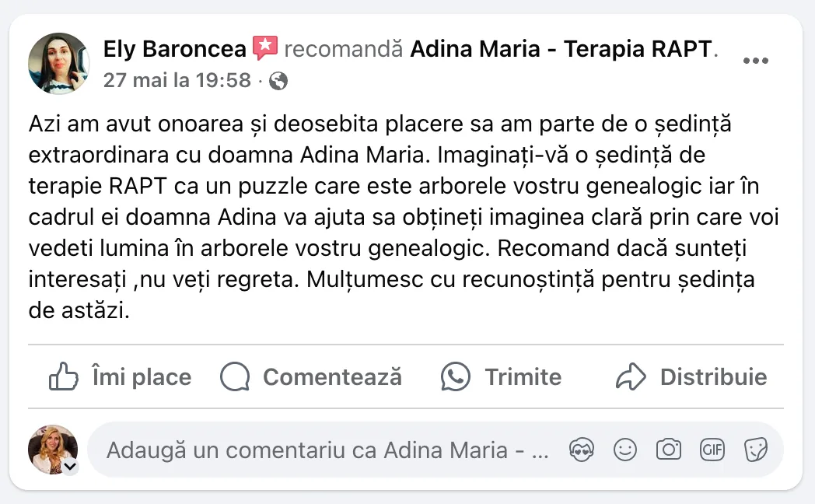Click the globe public audience icon

click(278, 81)
